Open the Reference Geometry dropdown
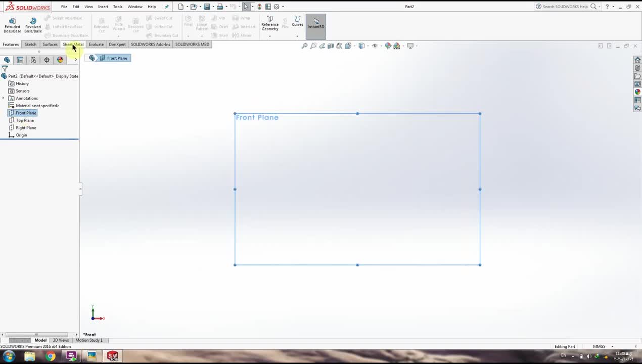642x364 pixels. pyautogui.click(x=269, y=36)
